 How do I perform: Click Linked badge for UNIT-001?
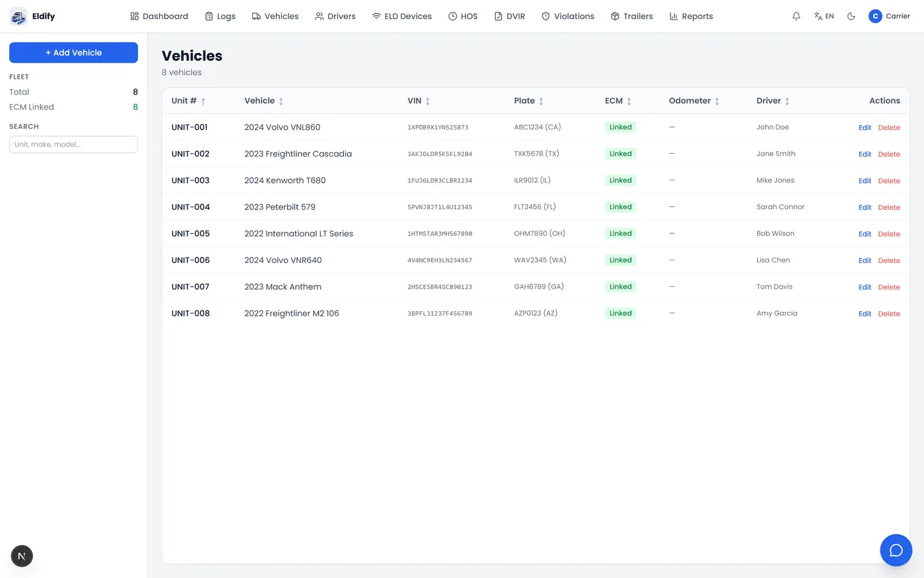(620, 127)
